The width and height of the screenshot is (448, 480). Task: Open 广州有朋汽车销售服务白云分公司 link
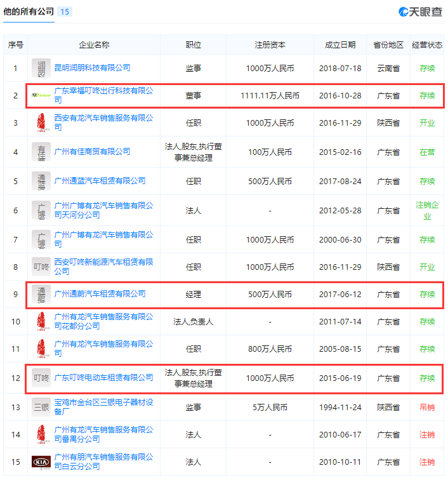tap(103, 462)
